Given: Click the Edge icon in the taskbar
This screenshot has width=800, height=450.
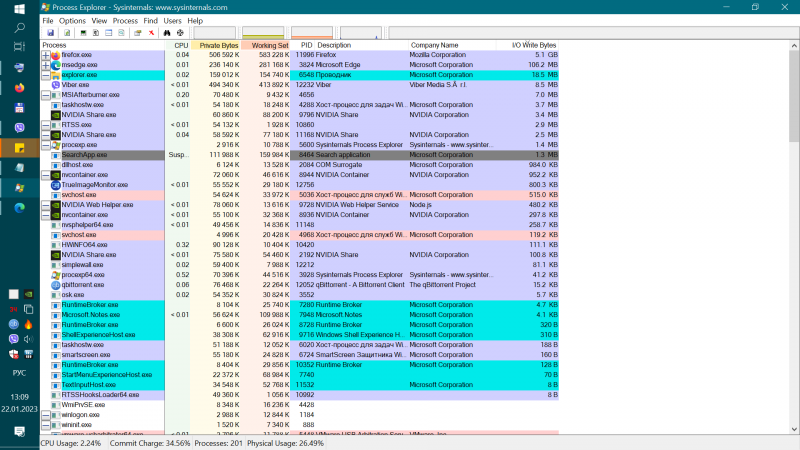Looking at the screenshot, I should tap(19, 208).
